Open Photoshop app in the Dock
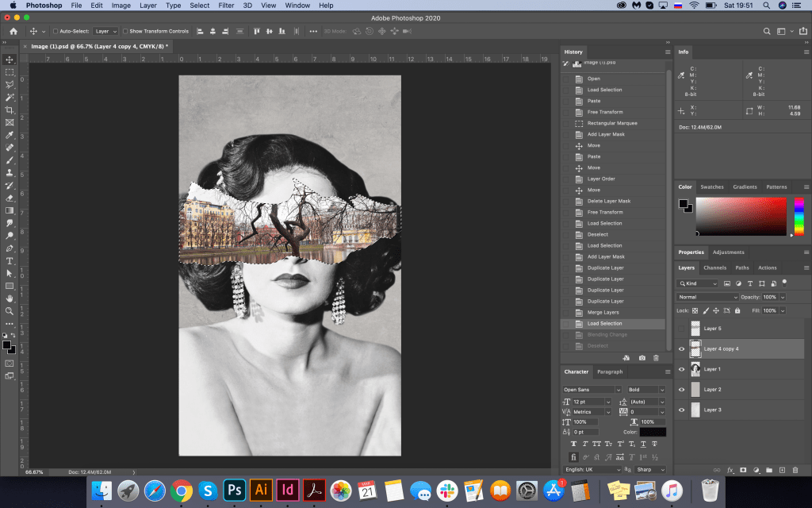 (234, 490)
